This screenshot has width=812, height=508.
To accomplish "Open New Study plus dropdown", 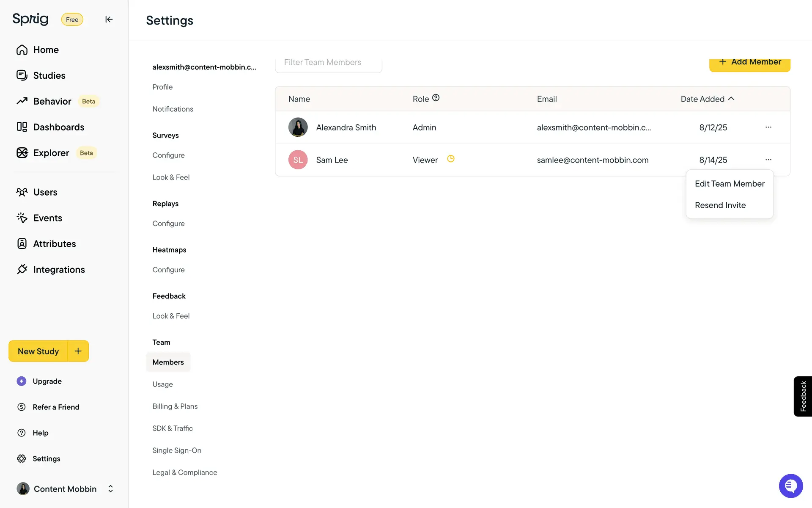I will 78,351.
